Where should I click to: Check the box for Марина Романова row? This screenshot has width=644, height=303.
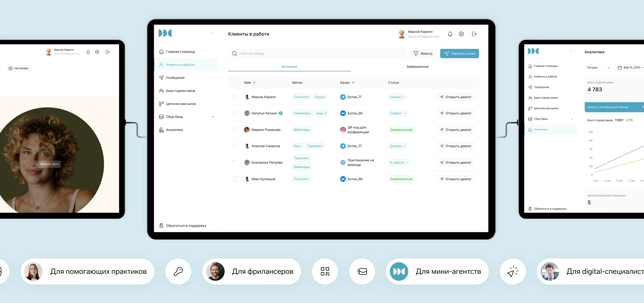tap(234, 130)
